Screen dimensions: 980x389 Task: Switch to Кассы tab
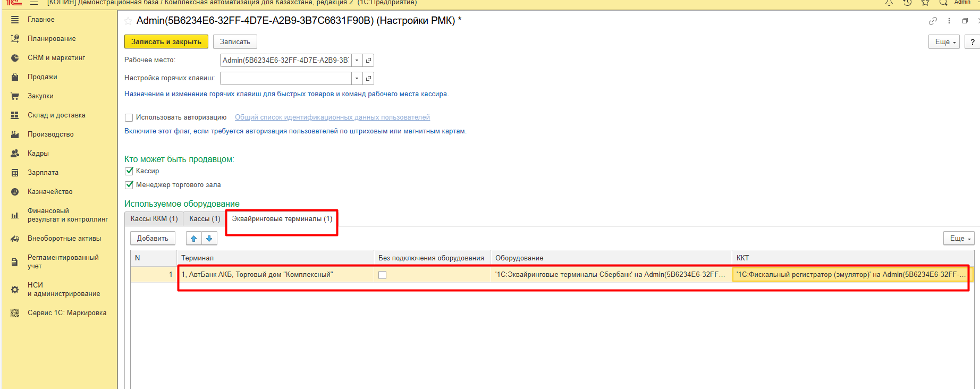point(205,219)
